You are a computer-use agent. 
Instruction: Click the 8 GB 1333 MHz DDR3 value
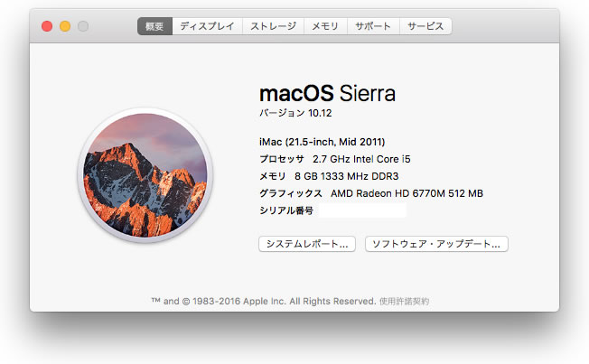pos(346,176)
